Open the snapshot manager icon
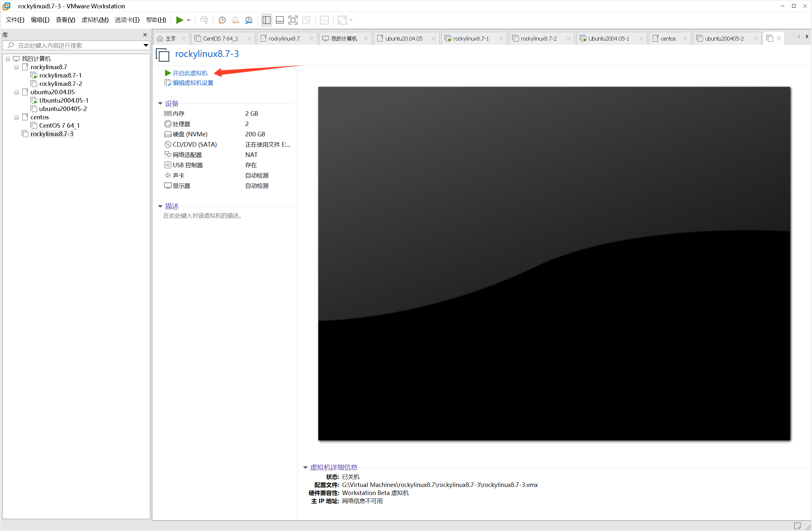Viewport: 812px width, 531px height. (x=249, y=20)
